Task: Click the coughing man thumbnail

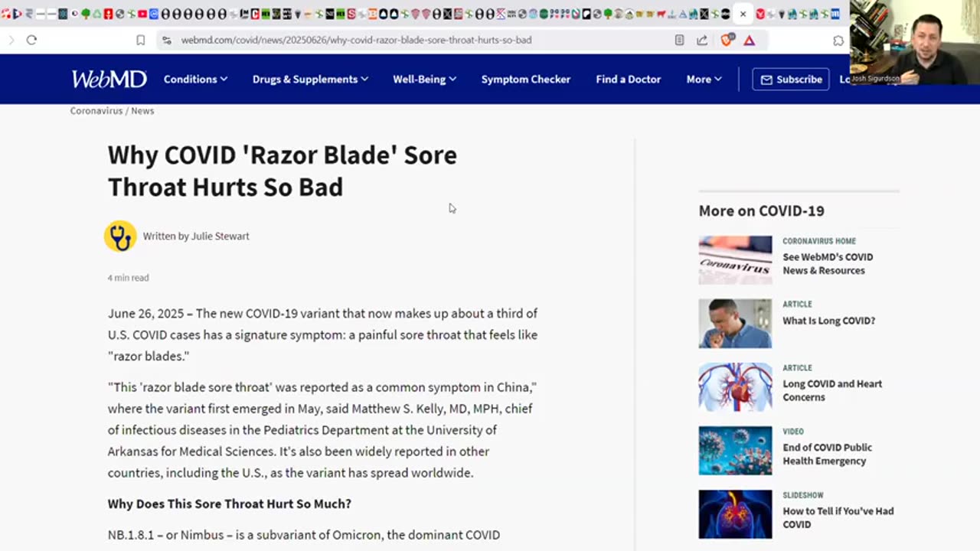Action: [x=735, y=324]
